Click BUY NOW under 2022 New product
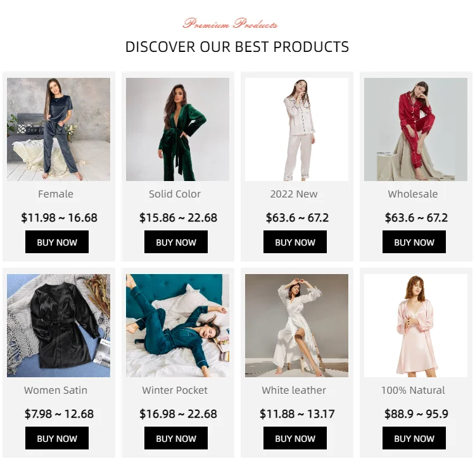The height and width of the screenshot is (476, 475). click(x=295, y=242)
